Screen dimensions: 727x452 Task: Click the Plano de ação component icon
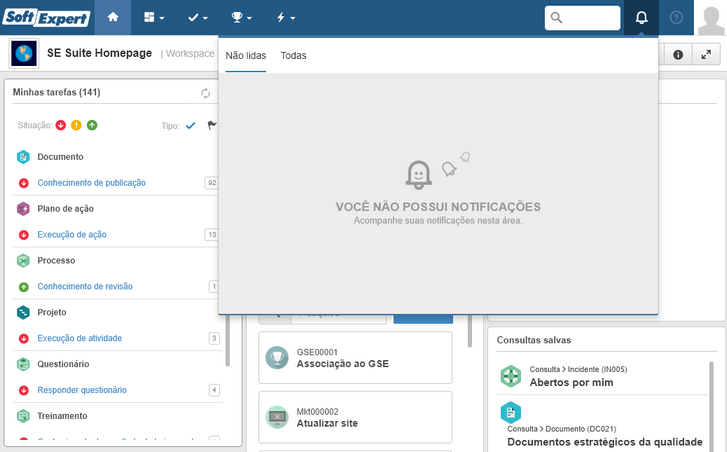pyautogui.click(x=23, y=209)
